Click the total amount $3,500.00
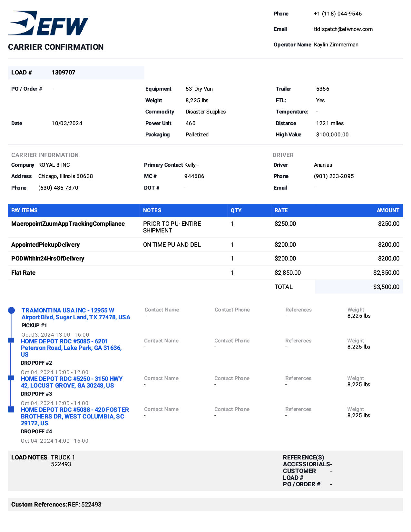This screenshot has width=411, height=532. coord(386,287)
